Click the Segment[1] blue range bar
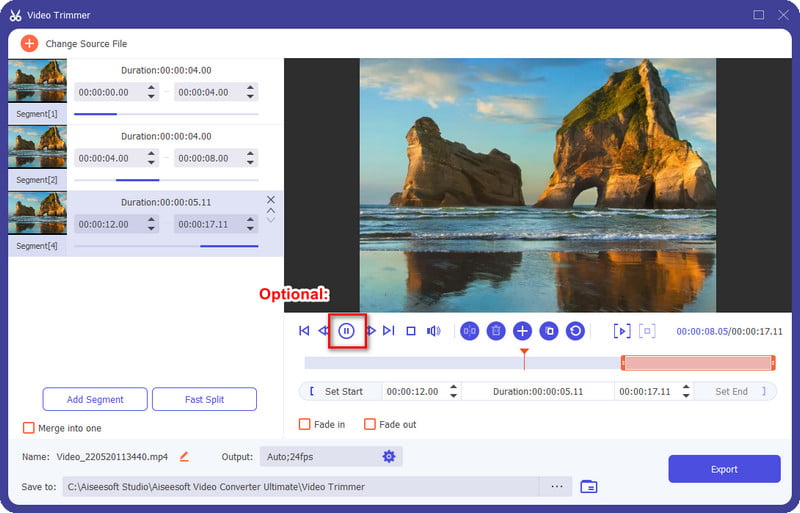This screenshot has height=513, width=800. click(x=95, y=114)
